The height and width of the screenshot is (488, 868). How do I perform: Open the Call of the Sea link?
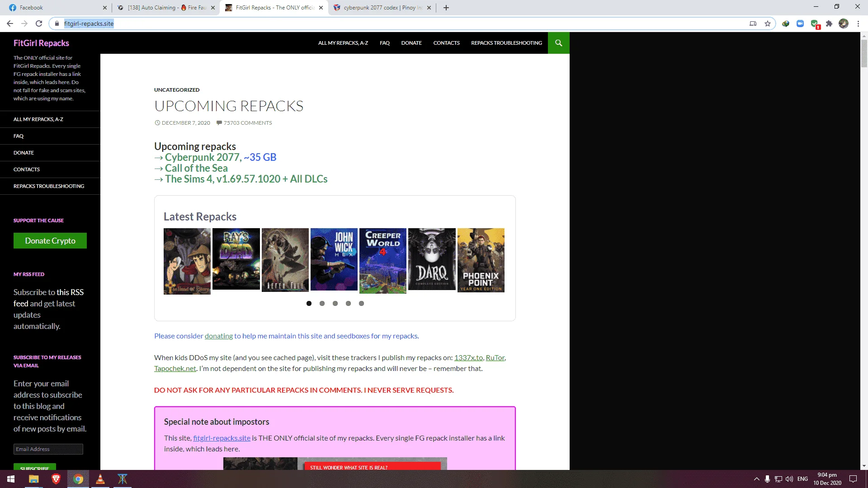(x=196, y=168)
